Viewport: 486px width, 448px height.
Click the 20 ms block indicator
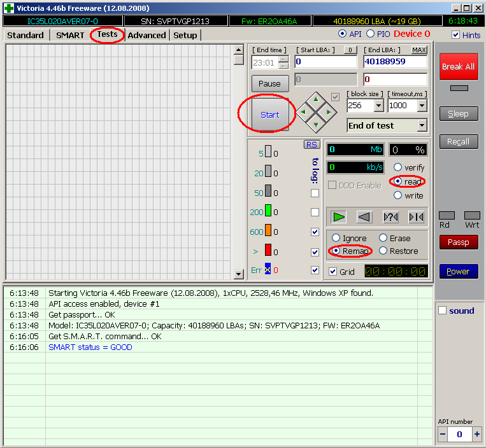(x=268, y=171)
